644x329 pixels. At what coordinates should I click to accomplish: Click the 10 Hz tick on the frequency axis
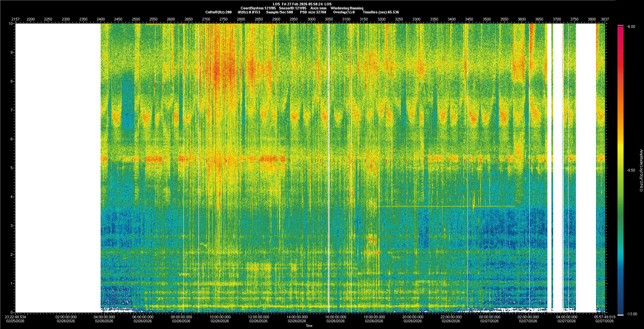(11, 23)
